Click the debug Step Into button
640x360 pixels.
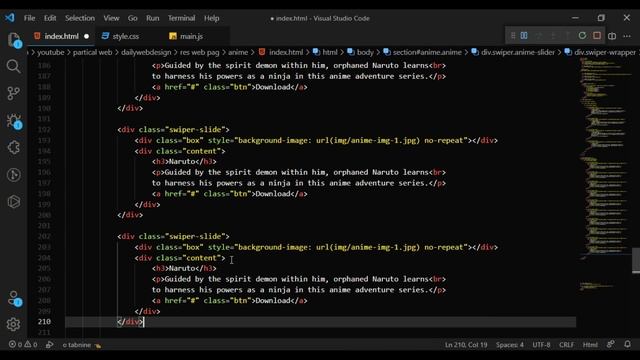tap(553, 36)
